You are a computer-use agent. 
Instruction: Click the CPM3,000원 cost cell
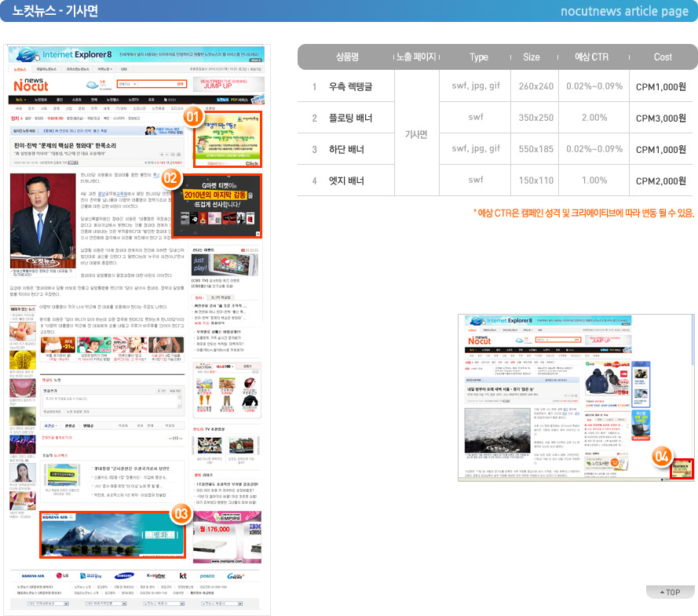660,118
